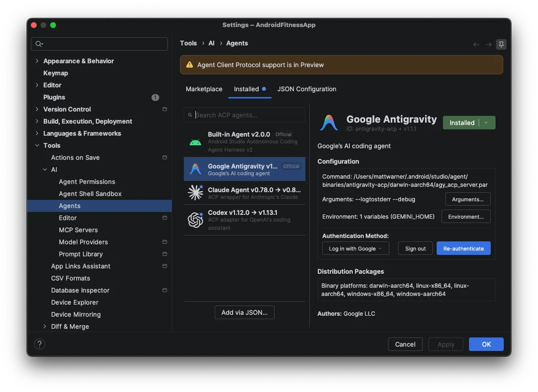Click project-level icon beside Version Control

click(x=165, y=109)
